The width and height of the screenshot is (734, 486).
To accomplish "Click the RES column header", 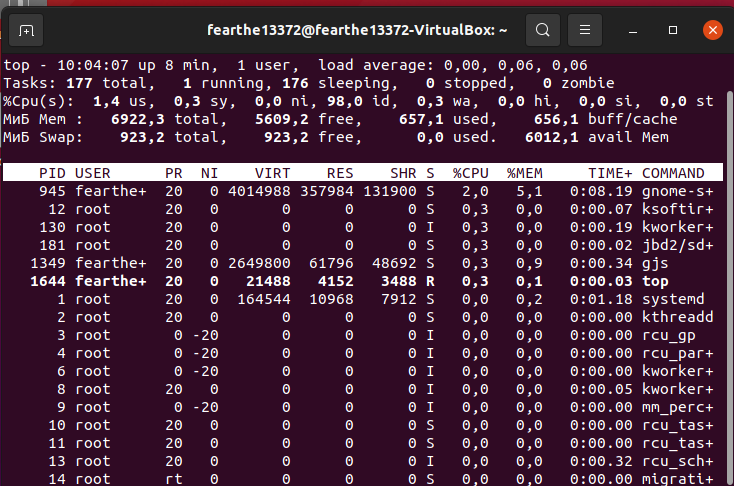I will point(340,173).
